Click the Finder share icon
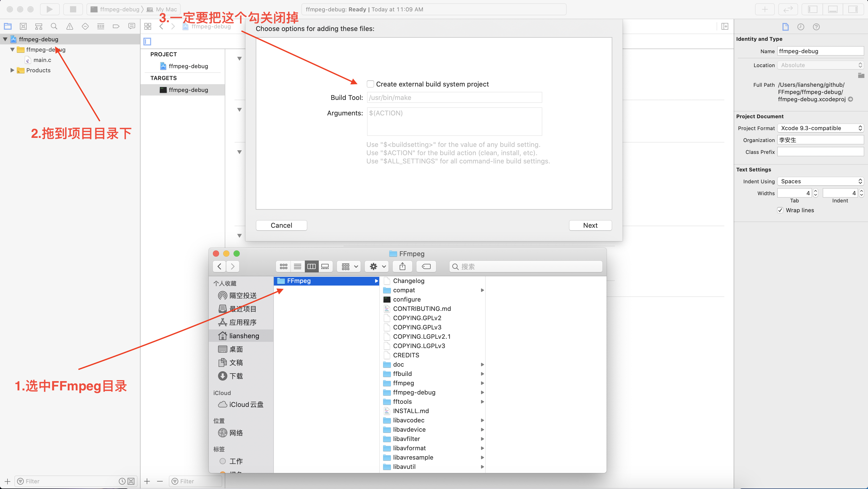The image size is (868, 489). (402, 266)
